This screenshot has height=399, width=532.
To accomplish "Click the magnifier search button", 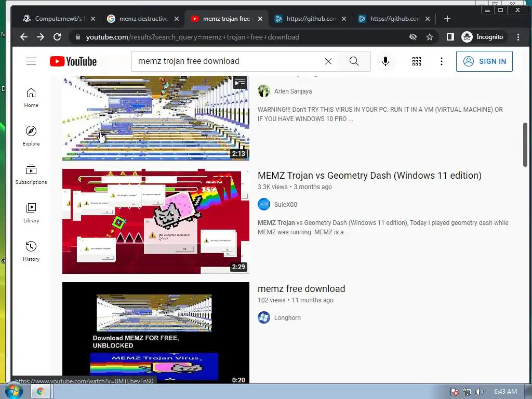I will coord(354,61).
